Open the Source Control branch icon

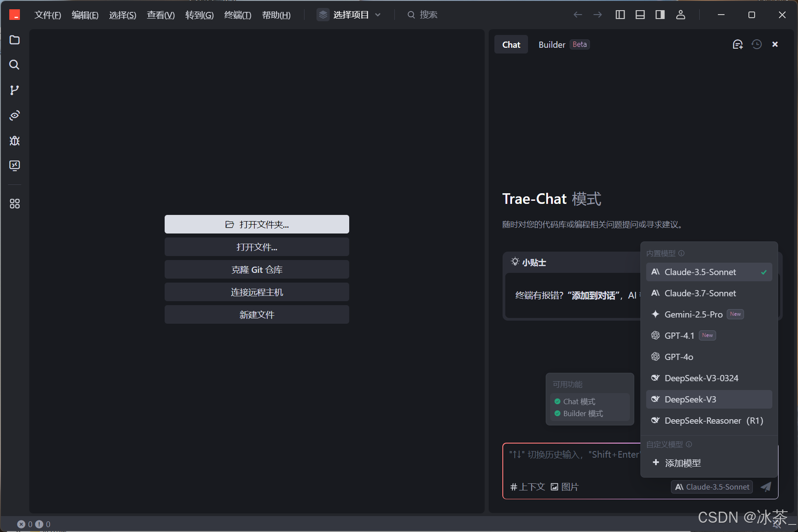coord(15,90)
